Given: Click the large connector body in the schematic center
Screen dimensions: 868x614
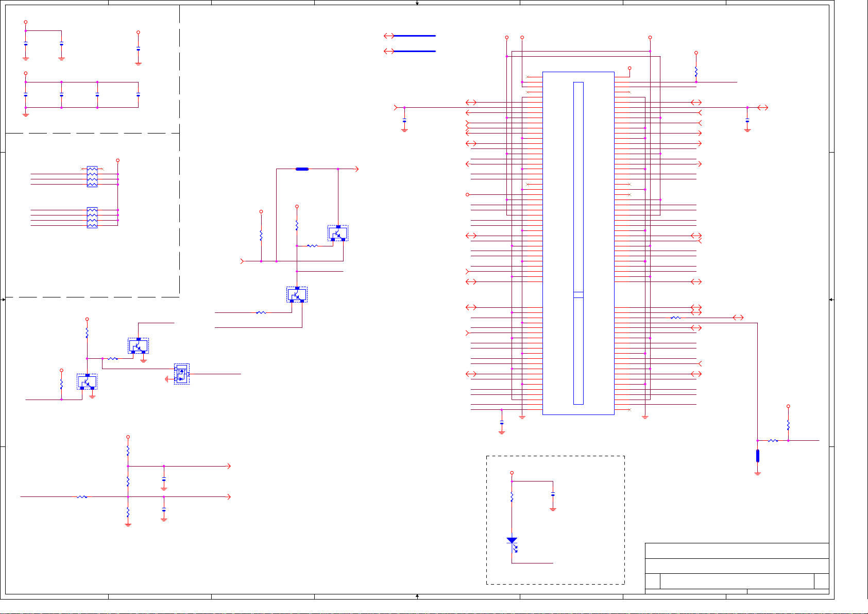Looking at the screenshot, I should coord(578,243).
